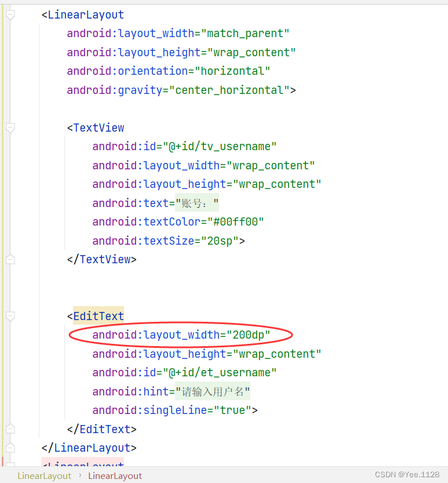Click the layout_width="200dp" attribute line
This screenshot has width=448, height=483.
tap(181, 335)
